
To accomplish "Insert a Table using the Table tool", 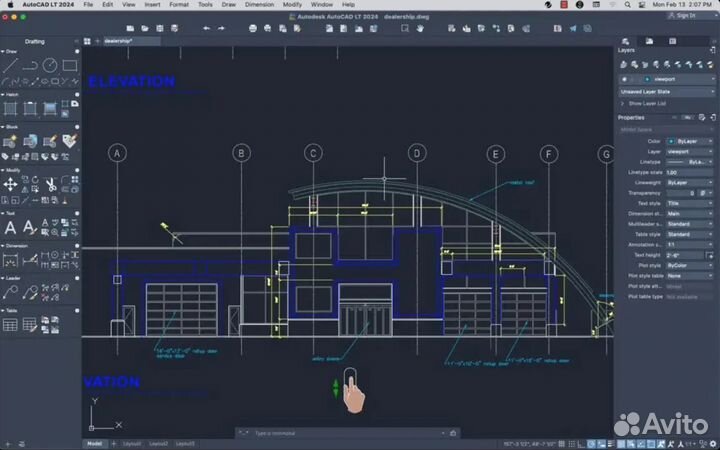I will pos(10,325).
